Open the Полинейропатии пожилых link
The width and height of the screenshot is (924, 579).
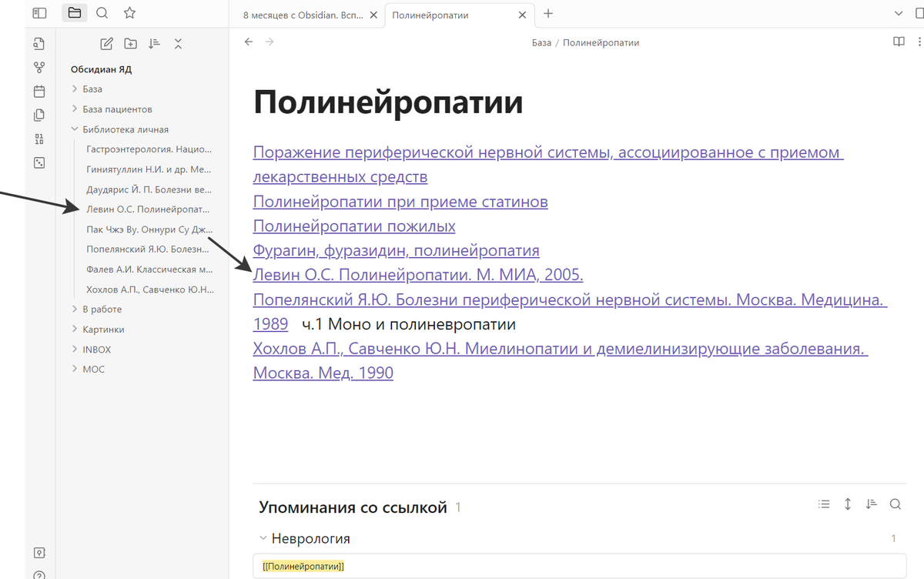(354, 226)
